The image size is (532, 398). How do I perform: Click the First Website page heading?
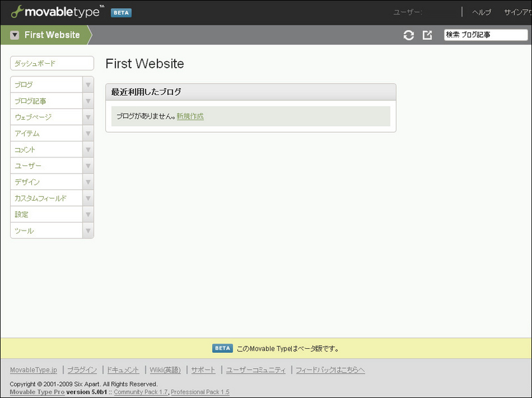pyautogui.click(x=144, y=63)
